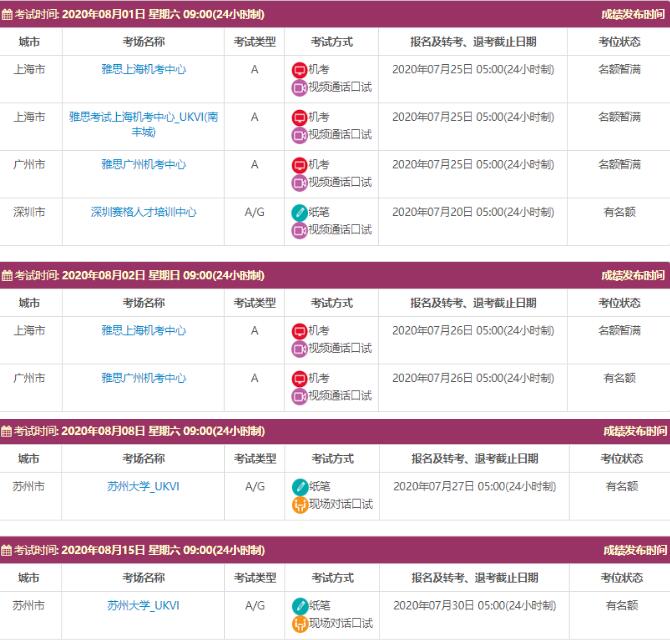
Task: Open 雅思上海机考中心 link under August 2
Action: [x=143, y=330]
